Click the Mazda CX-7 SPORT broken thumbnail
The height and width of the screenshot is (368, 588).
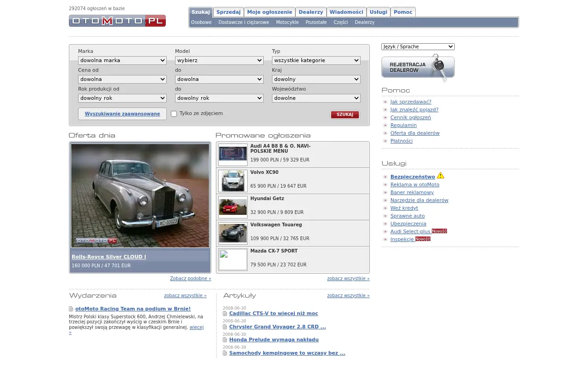233,259
